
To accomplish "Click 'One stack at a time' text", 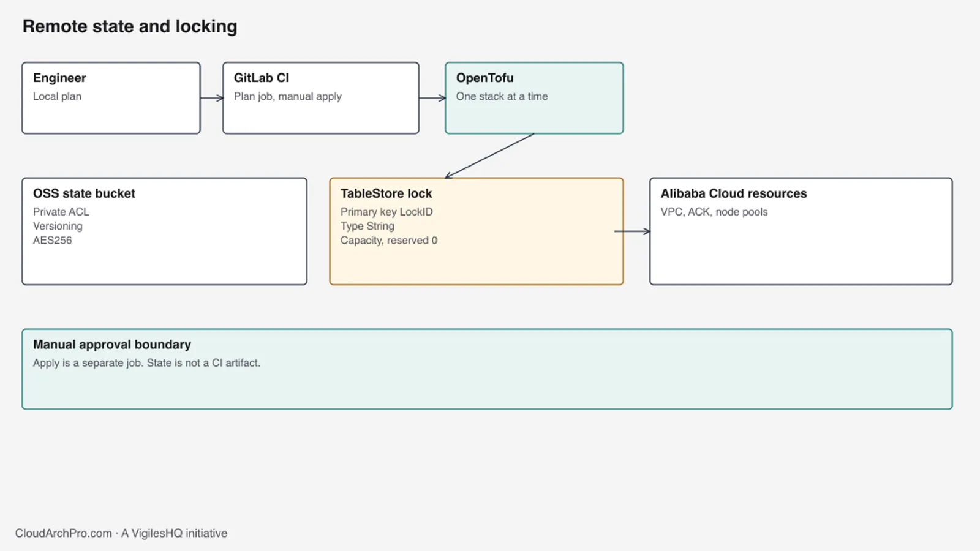I will point(502,96).
